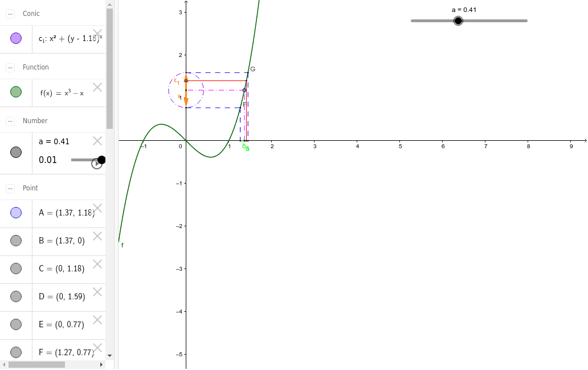
Task: Click the horizontal scrollbar thumb in algebra panel
Action: pyautogui.click(x=36, y=364)
